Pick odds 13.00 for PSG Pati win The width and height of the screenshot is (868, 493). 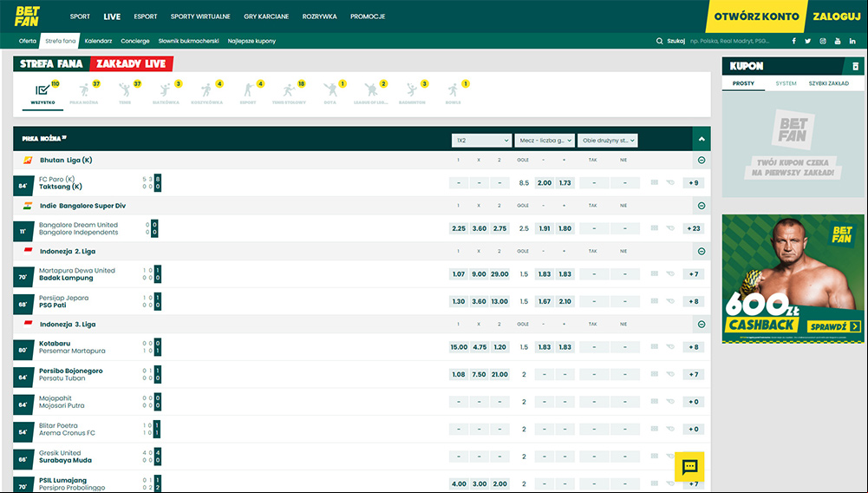[x=499, y=301]
